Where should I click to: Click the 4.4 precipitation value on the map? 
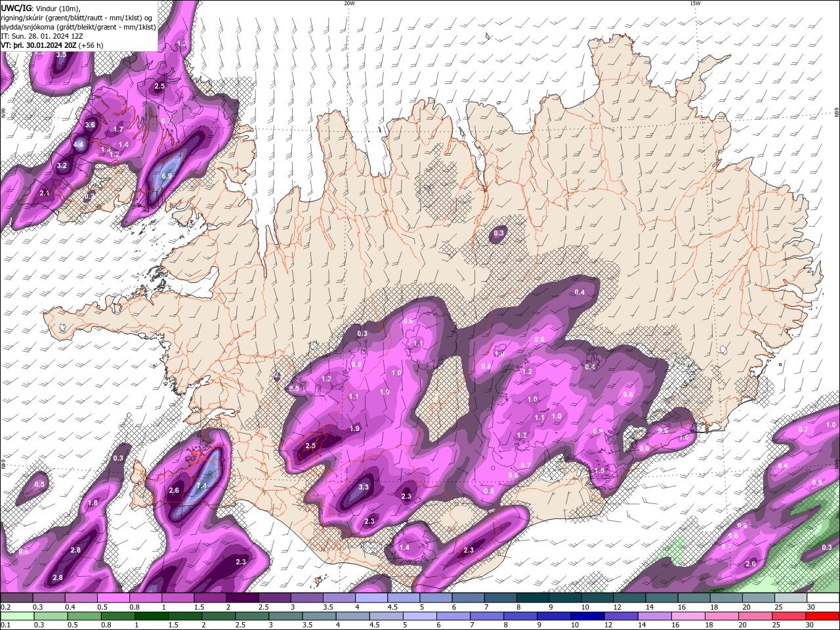coord(79,144)
